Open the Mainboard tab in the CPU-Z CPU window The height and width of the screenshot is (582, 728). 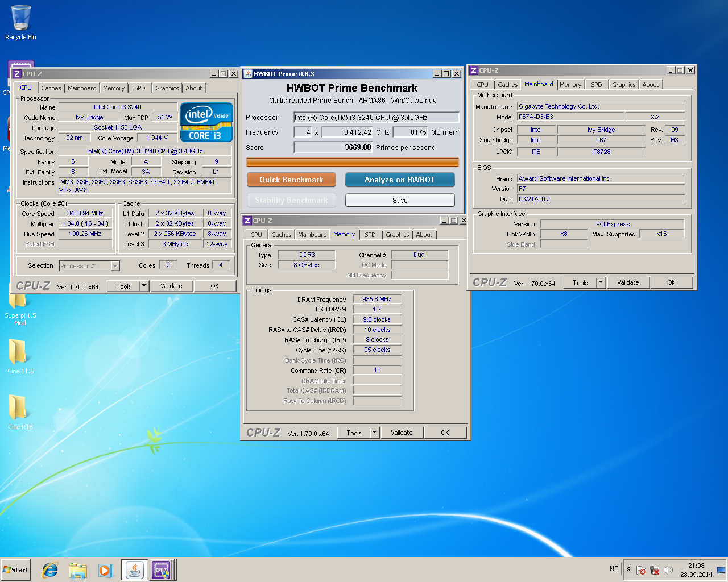pos(82,88)
